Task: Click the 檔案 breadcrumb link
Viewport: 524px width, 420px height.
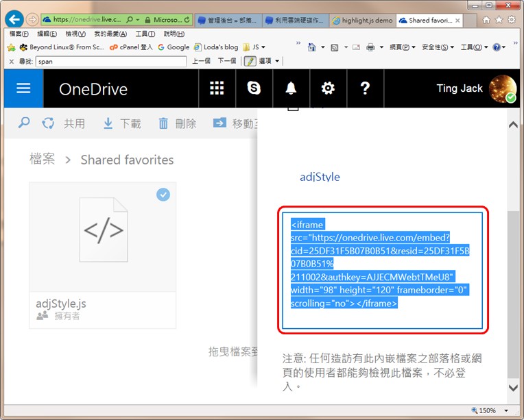Action: pyautogui.click(x=42, y=159)
